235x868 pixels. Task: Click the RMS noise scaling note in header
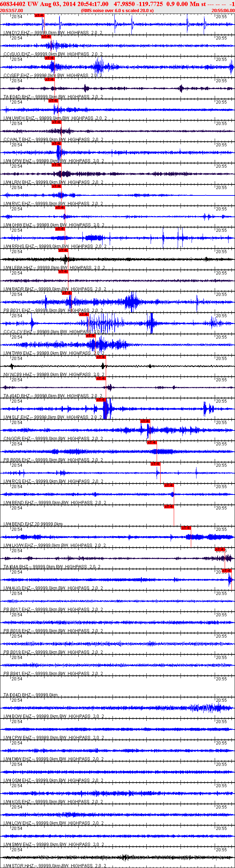117,11
